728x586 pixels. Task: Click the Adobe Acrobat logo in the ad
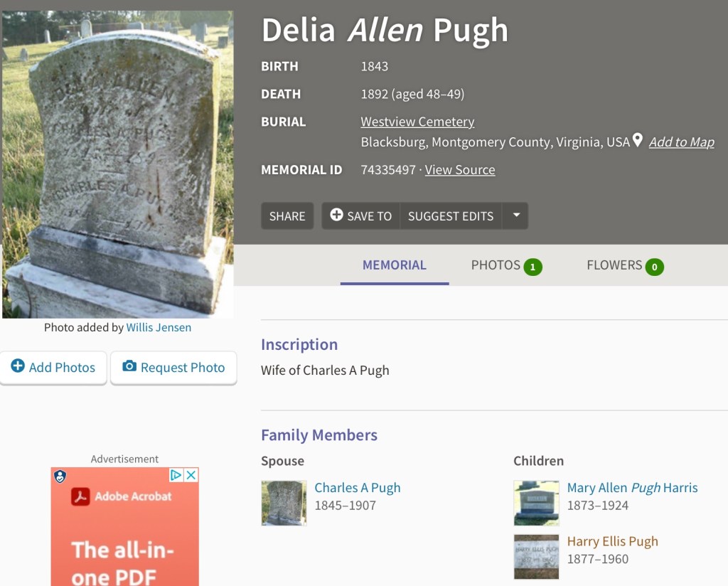coord(80,496)
